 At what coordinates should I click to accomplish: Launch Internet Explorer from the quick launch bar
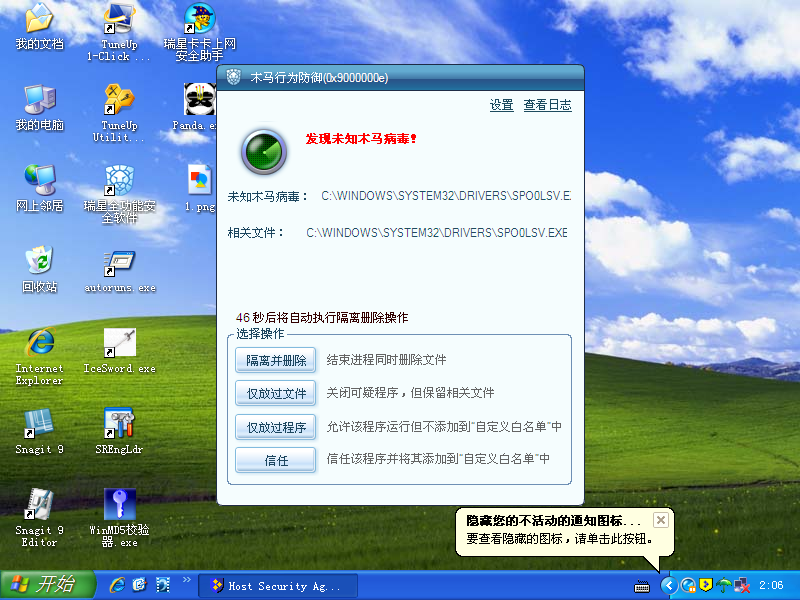pos(117,585)
